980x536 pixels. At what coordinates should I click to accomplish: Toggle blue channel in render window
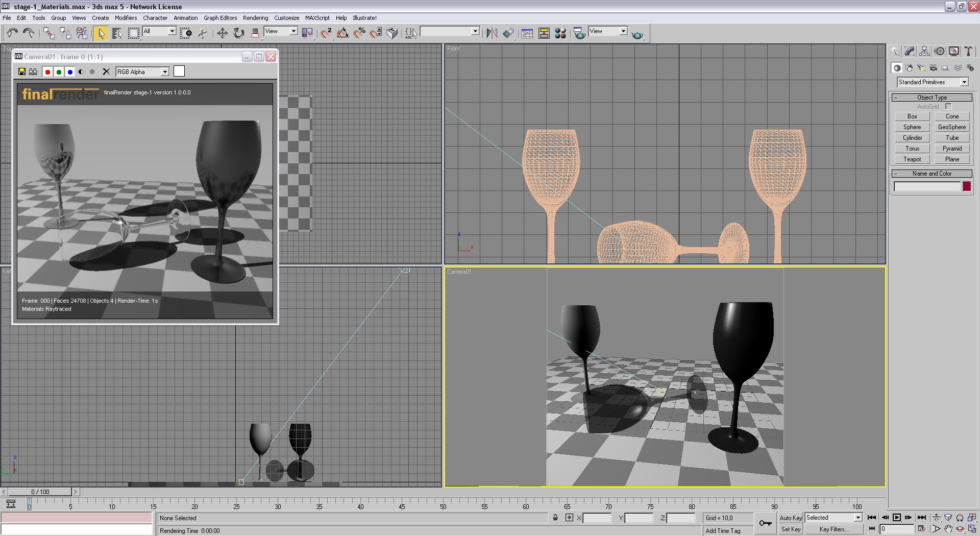pos(70,71)
